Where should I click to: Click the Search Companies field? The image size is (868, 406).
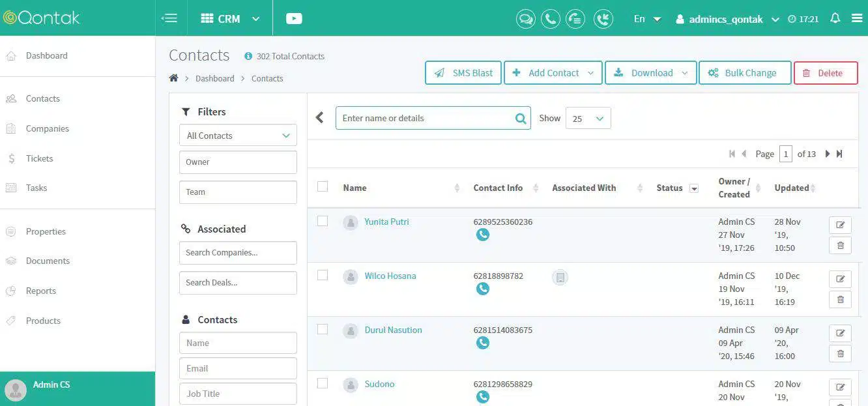pyautogui.click(x=238, y=253)
